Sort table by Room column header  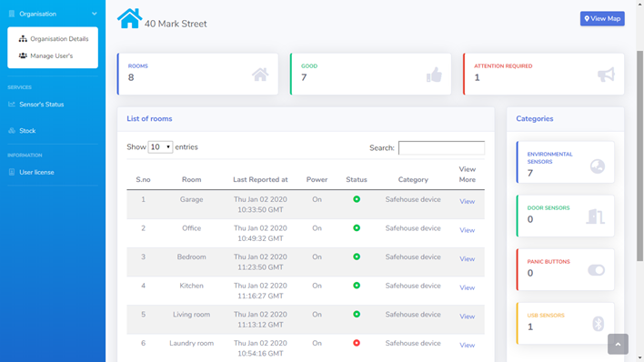(x=191, y=179)
